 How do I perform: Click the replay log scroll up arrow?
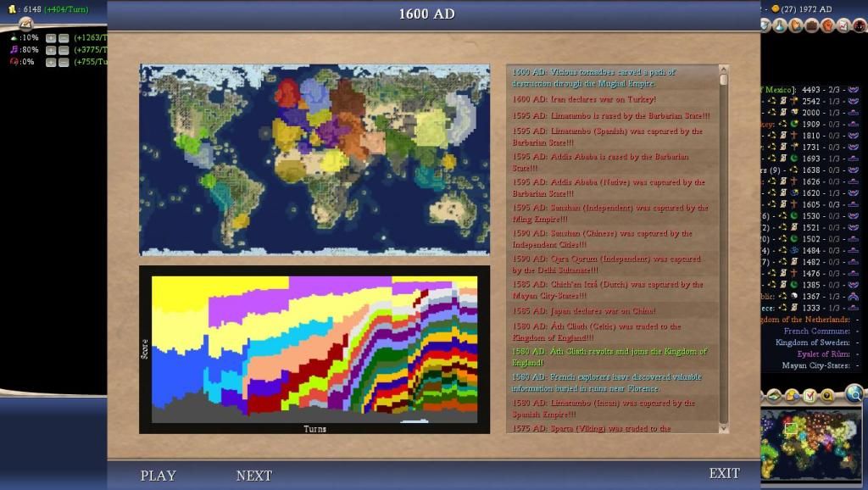click(x=723, y=70)
